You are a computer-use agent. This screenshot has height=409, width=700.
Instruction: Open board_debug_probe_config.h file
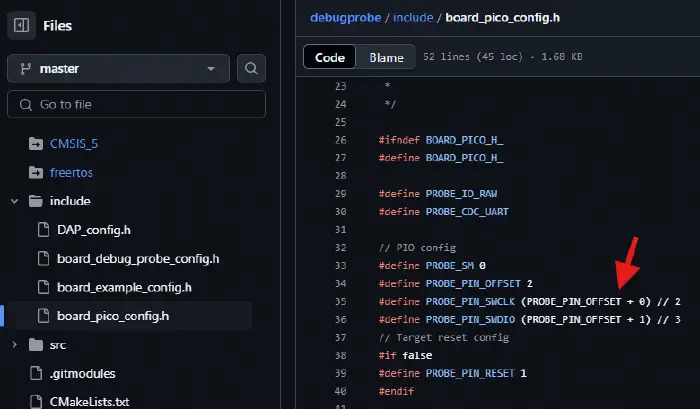(138, 259)
